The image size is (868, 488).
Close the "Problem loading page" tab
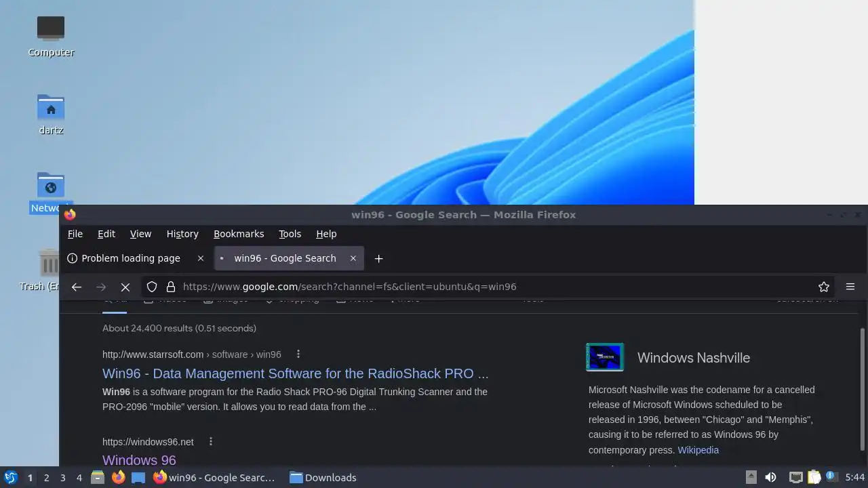click(x=200, y=258)
